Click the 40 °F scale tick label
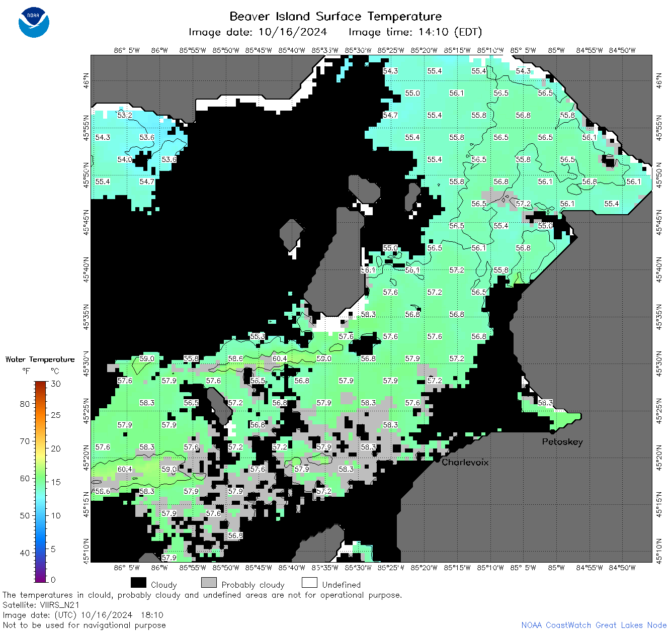The height and width of the screenshot is (633, 672). 25,553
